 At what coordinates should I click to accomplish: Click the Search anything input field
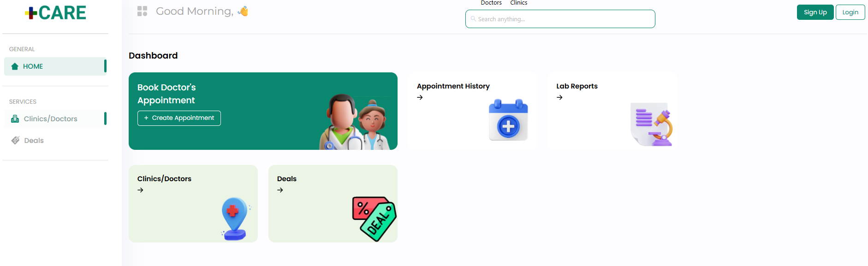pyautogui.click(x=560, y=19)
